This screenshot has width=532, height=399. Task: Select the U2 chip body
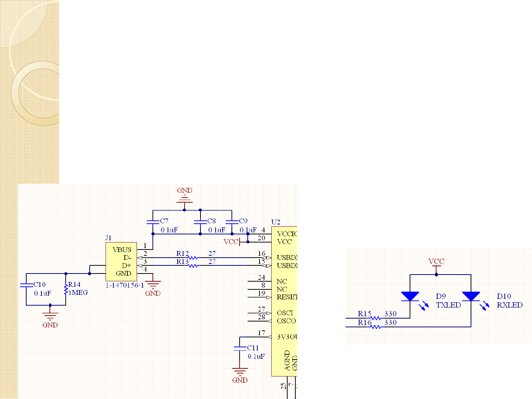pos(284,302)
